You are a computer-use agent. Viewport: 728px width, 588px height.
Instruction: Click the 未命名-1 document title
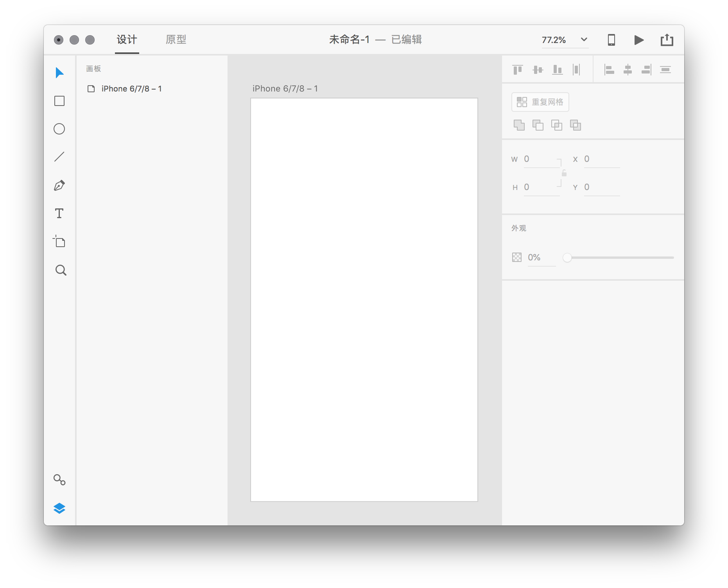pos(349,39)
